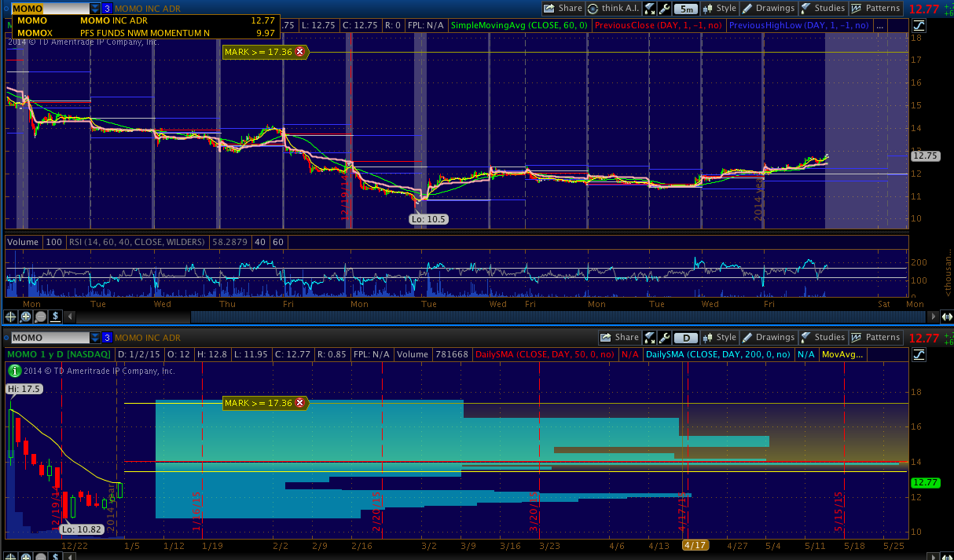Click the quick study flask icon in upper chart
The width and height of the screenshot is (954, 560).
(650, 9)
